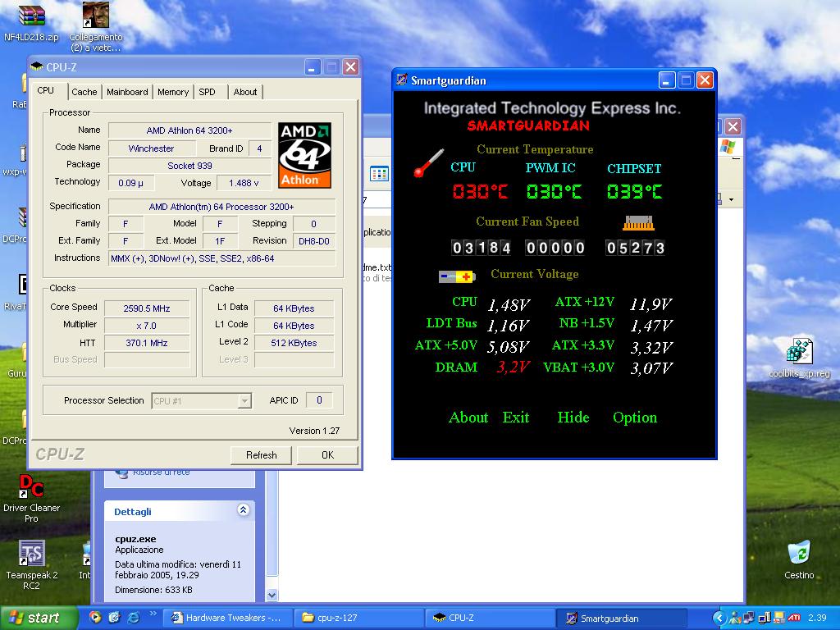Click the AMD Athlon 64 logo in CPU-Z

pyautogui.click(x=304, y=155)
